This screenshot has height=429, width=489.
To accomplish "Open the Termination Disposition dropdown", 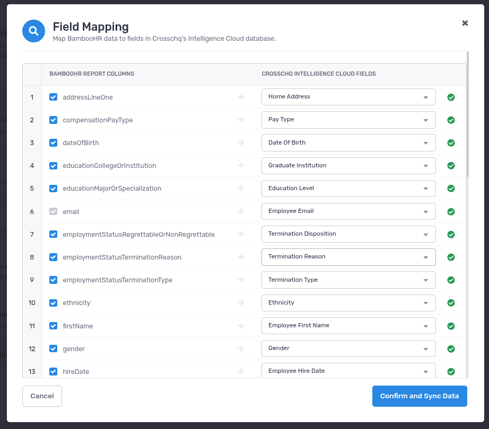I will 348,234.
